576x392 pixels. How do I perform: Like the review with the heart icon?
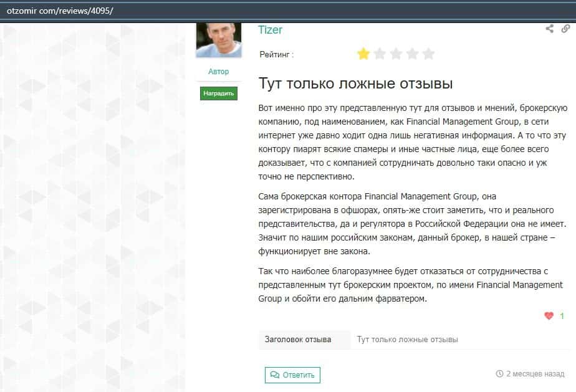(x=549, y=315)
